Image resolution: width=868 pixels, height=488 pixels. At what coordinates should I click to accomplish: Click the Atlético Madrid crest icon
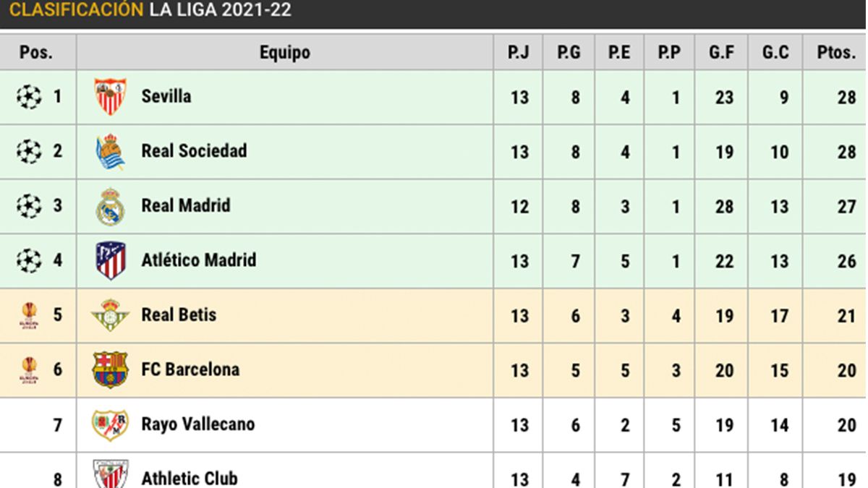click(110, 261)
